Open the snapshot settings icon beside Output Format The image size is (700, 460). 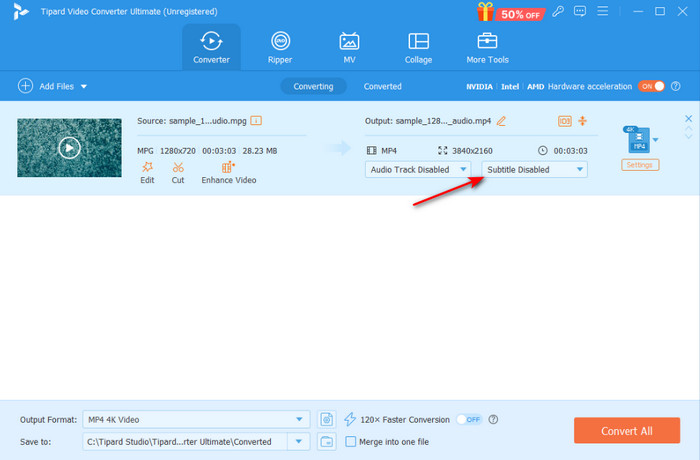click(327, 419)
